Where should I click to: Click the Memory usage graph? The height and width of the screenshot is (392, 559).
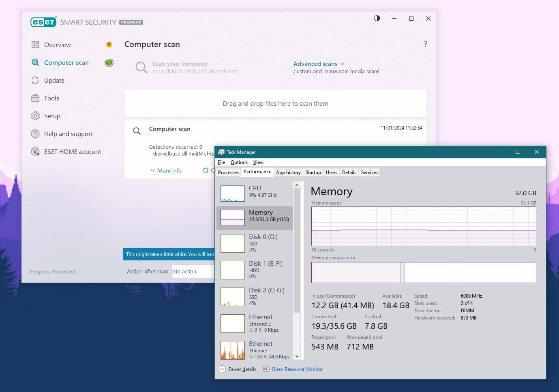point(424,226)
